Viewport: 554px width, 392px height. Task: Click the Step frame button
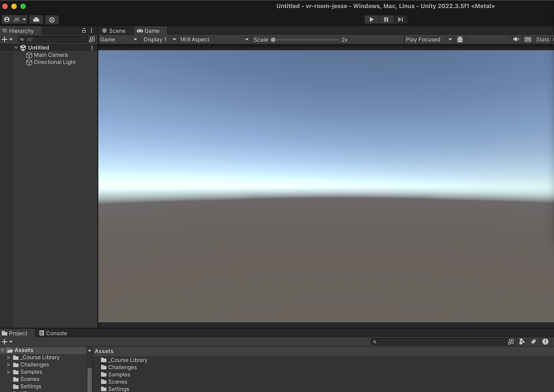click(400, 19)
